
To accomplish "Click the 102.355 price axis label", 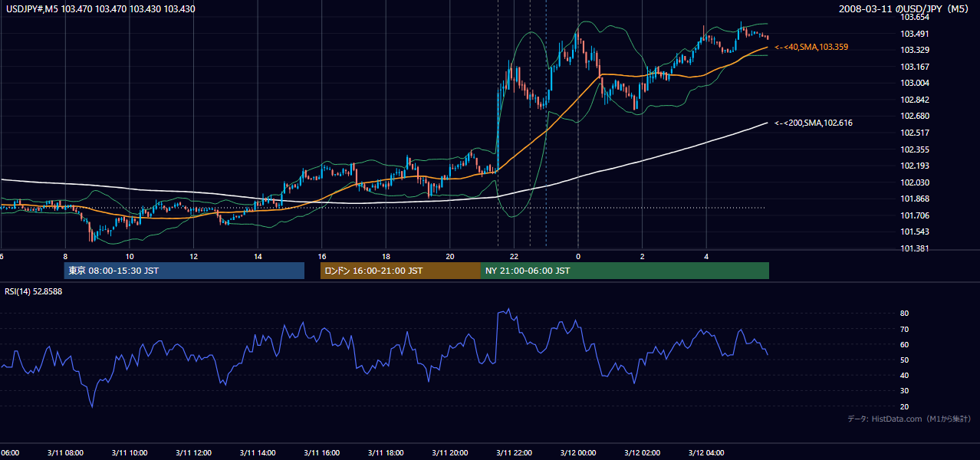I will pos(914,149).
